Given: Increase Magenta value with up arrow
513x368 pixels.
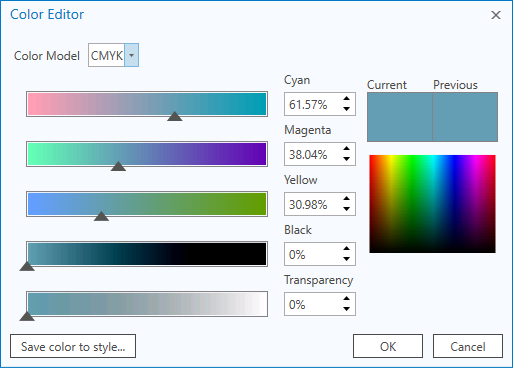Looking at the screenshot, I should (x=347, y=149).
